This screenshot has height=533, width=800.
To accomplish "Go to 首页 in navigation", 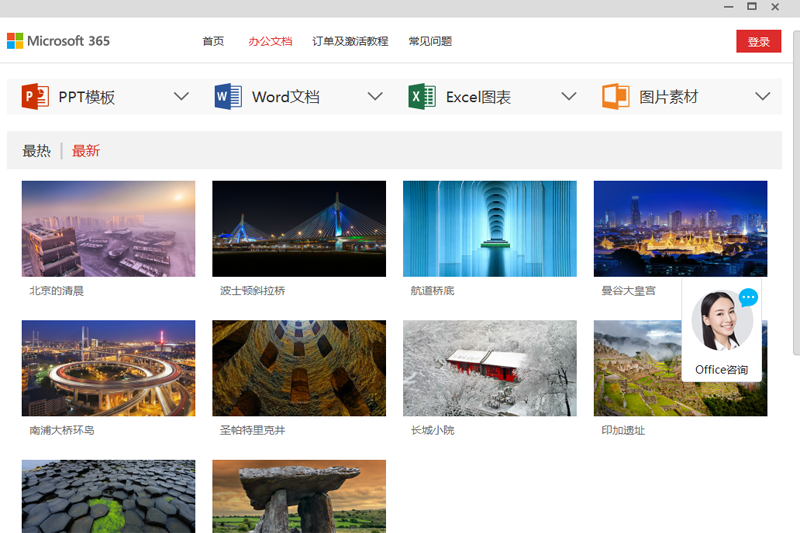I will (213, 42).
